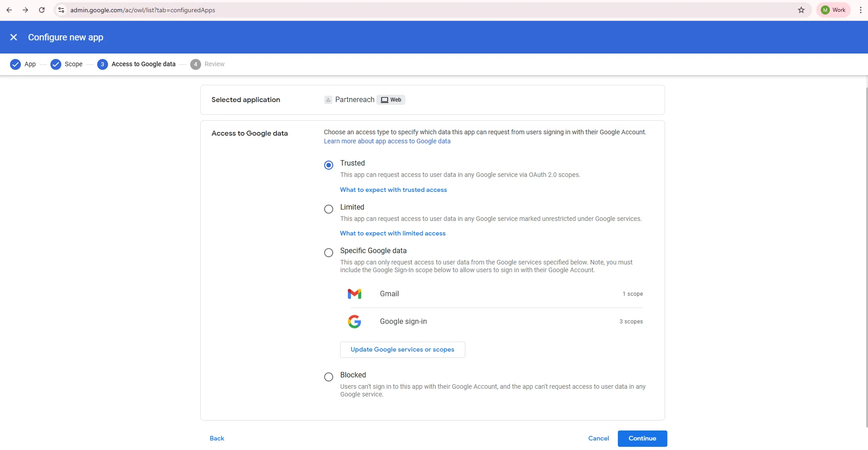Go back in browser history
The width and height of the screenshot is (868, 450).
point(9,10)
